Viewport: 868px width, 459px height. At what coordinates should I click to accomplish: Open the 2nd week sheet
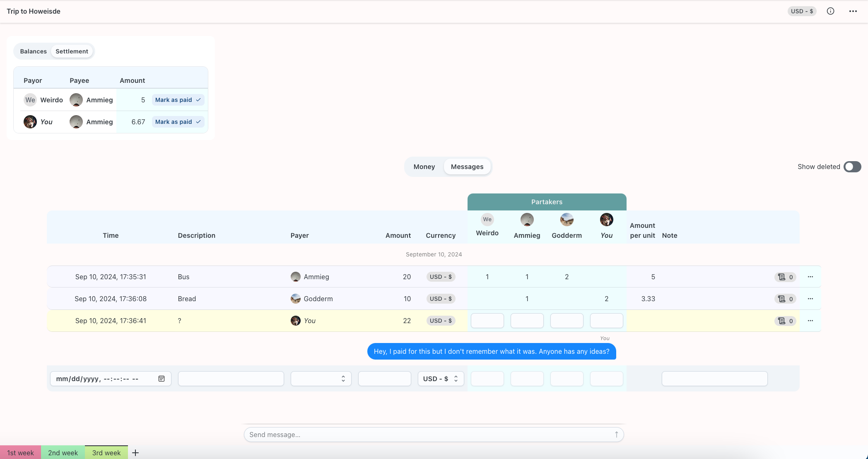pyautogui.click(x=63, y=453)
